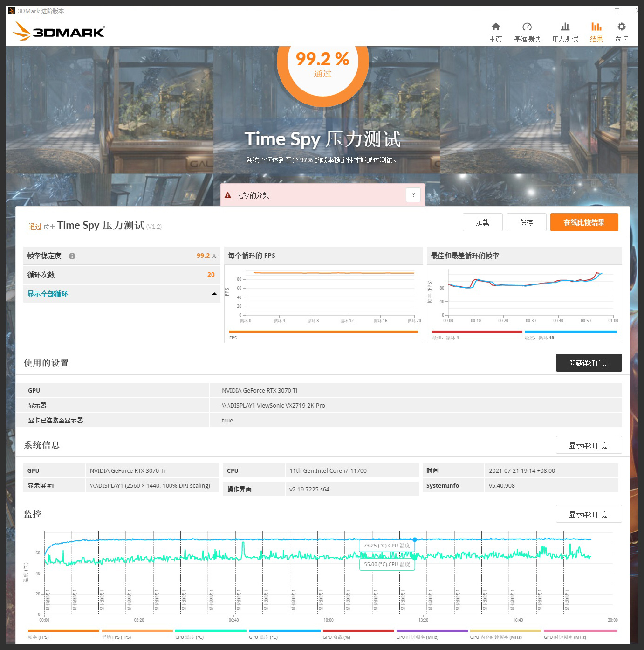The height and width of the screenshot is (650, 644).
Task: Click the 2560 × 1440 display #1 value
Action: (150, 486)
